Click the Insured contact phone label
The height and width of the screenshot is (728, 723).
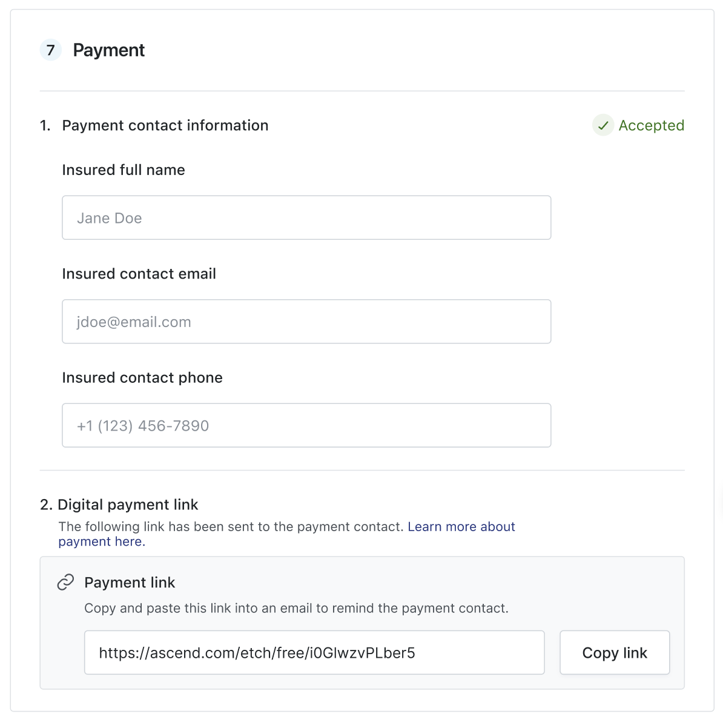tap(142, 378)
